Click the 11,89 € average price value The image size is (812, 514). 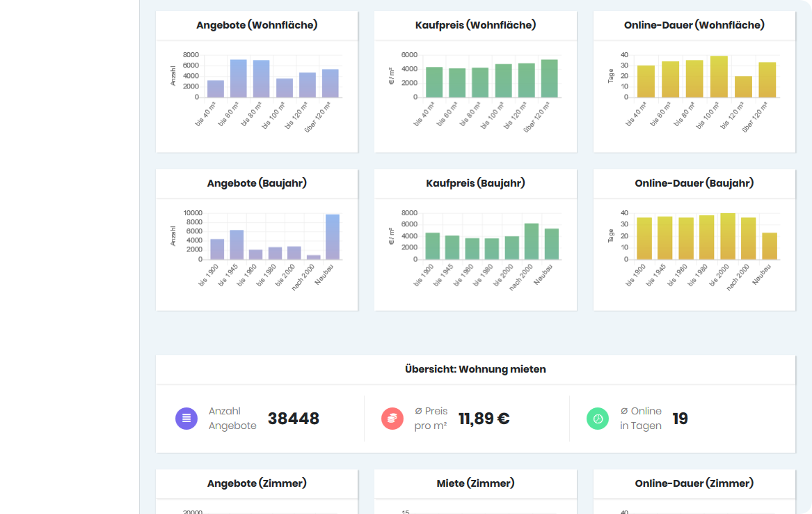click(x=484, y=419)
